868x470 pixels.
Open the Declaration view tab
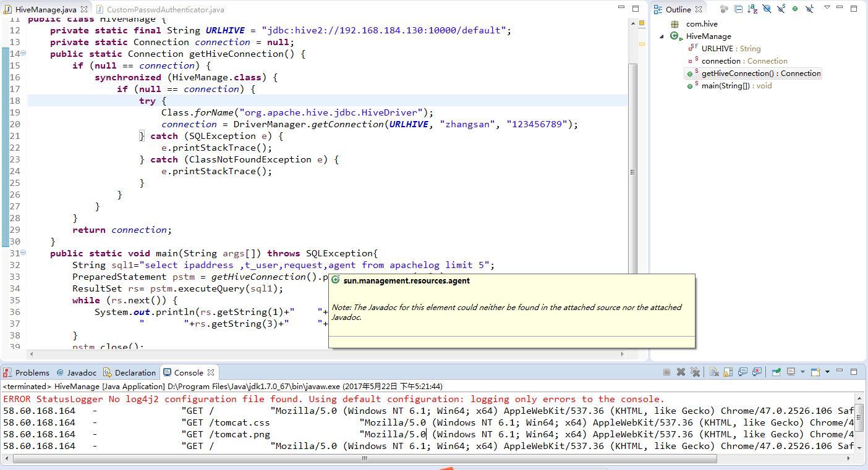coord(130,372)
